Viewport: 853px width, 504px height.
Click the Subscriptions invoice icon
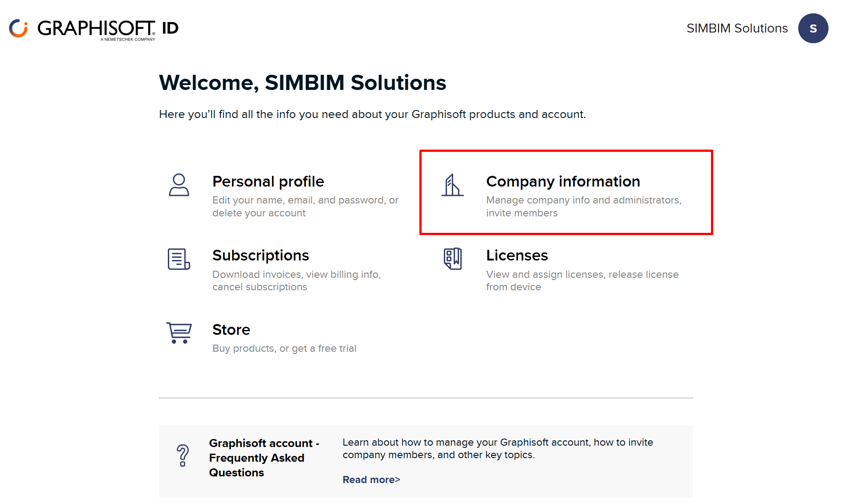tap(179, 259)
